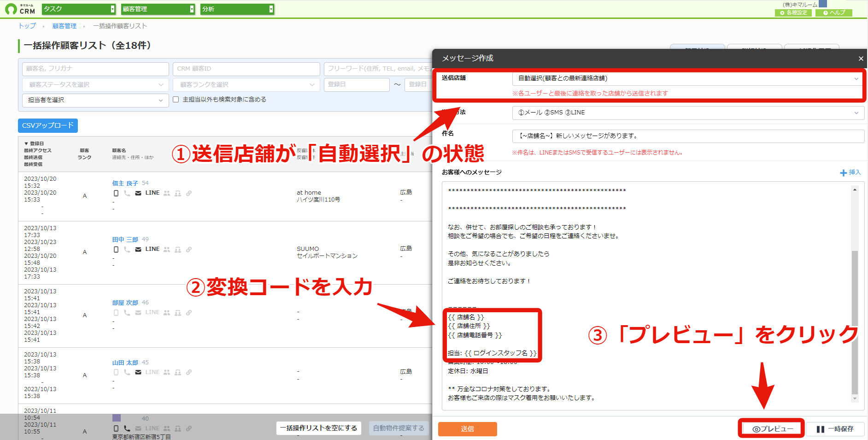The height and width of the screenshot is (440, 868).
Task: Click 一時保存 button
Action: pyautogui.click(x=835, y=429)
